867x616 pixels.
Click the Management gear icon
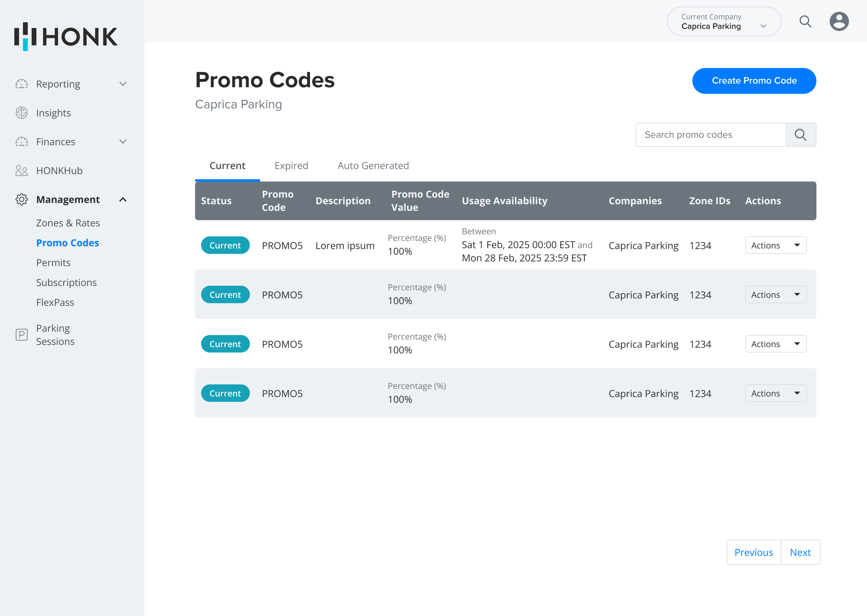(x=22, y=199)
